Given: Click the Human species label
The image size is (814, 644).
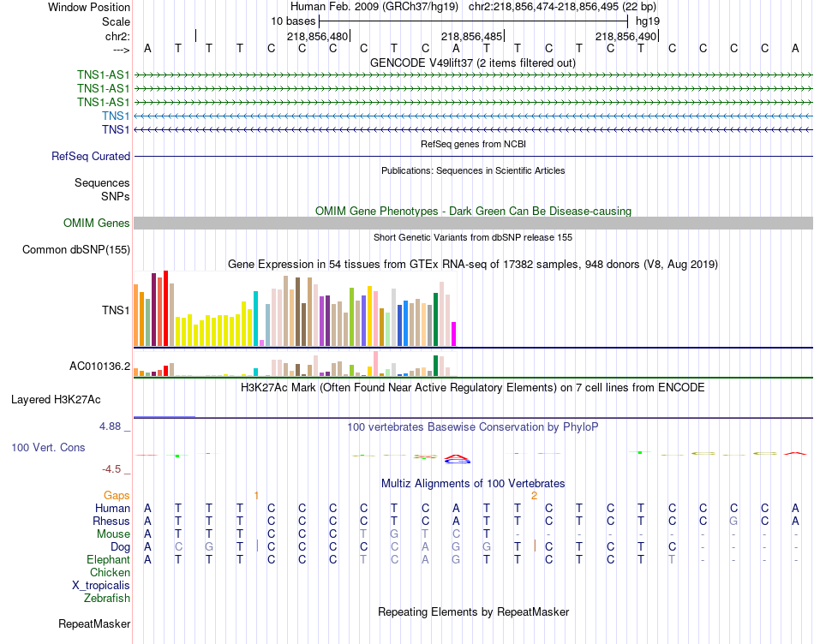Looking at the screenshot, I should [x=112, y=508].
